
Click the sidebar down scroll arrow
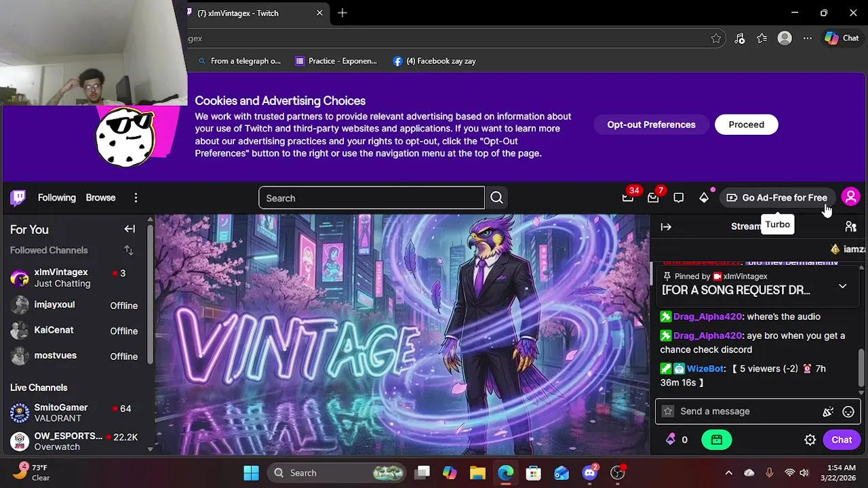(150, 449)
